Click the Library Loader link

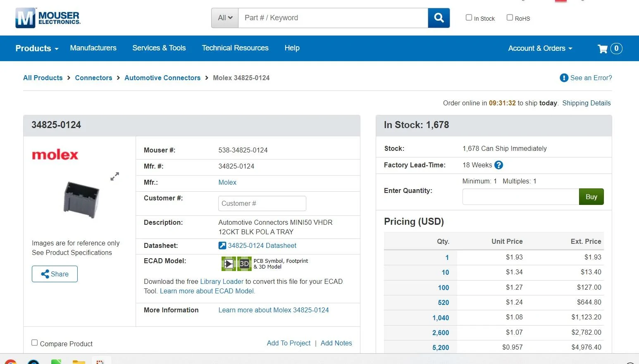pos(222,281)
